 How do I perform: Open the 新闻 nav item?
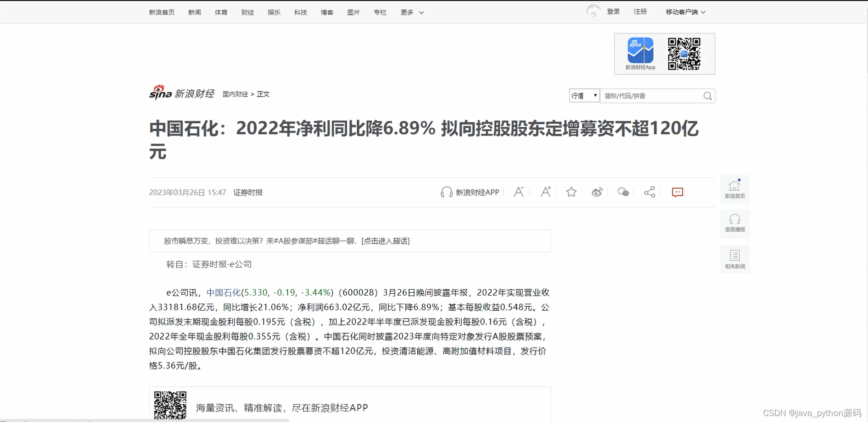coord(195,12)
